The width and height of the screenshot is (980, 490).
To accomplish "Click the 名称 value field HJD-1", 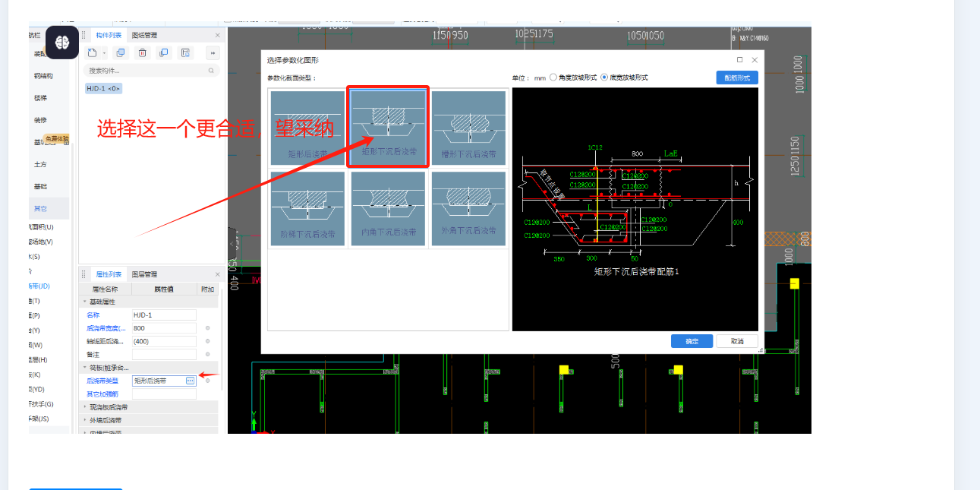I will [164, 315].
